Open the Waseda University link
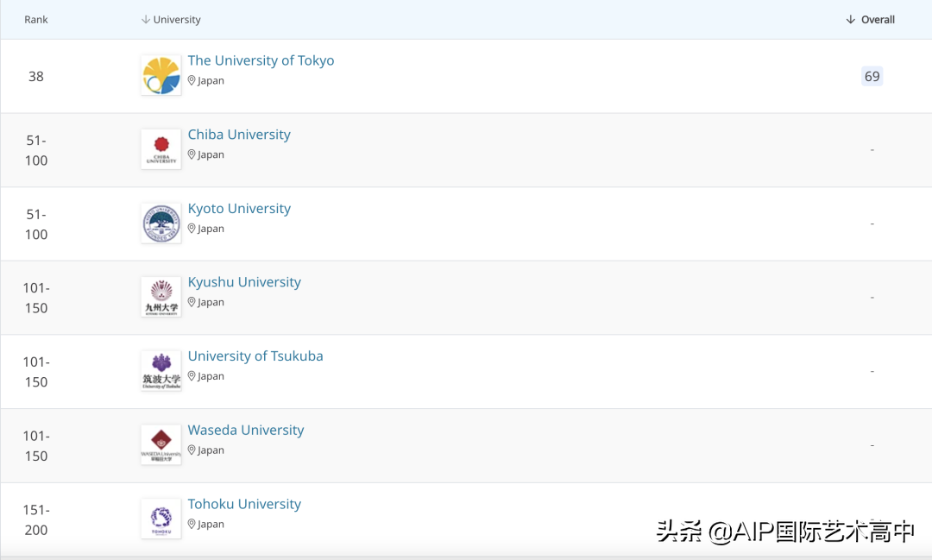 pos(246,431)
